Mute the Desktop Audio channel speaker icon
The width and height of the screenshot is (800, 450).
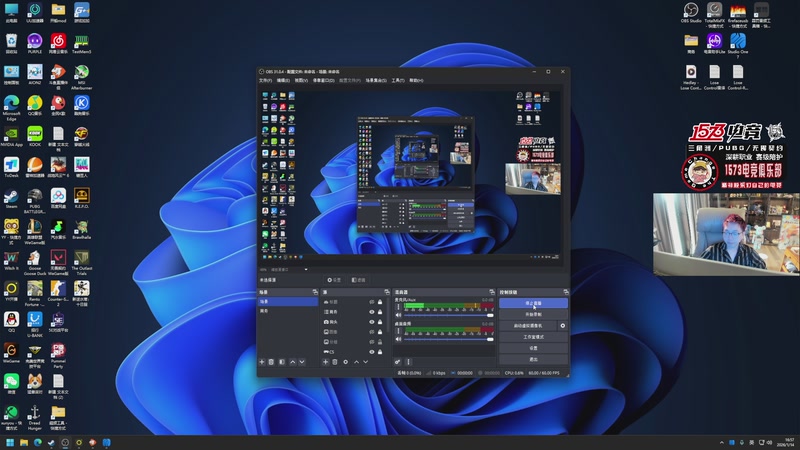tap(398, 339)
